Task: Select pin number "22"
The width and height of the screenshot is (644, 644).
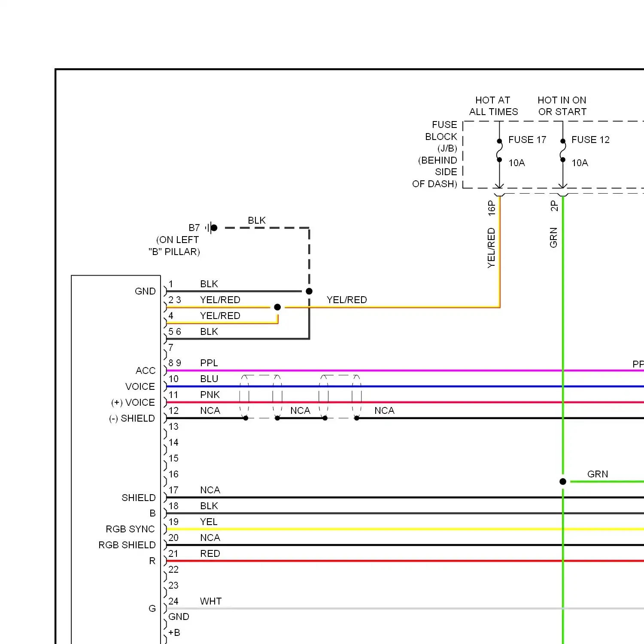Action: (x=173, y=569)
